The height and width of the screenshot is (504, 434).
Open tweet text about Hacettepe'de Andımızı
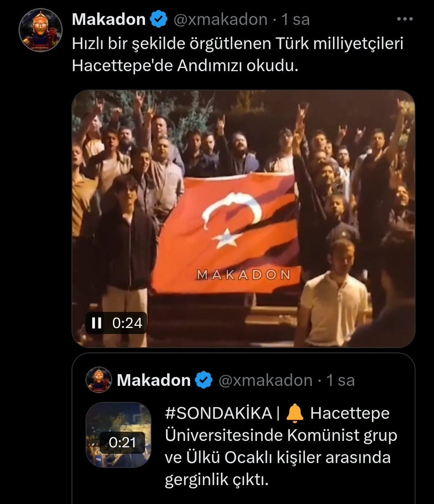click(238, 55)
